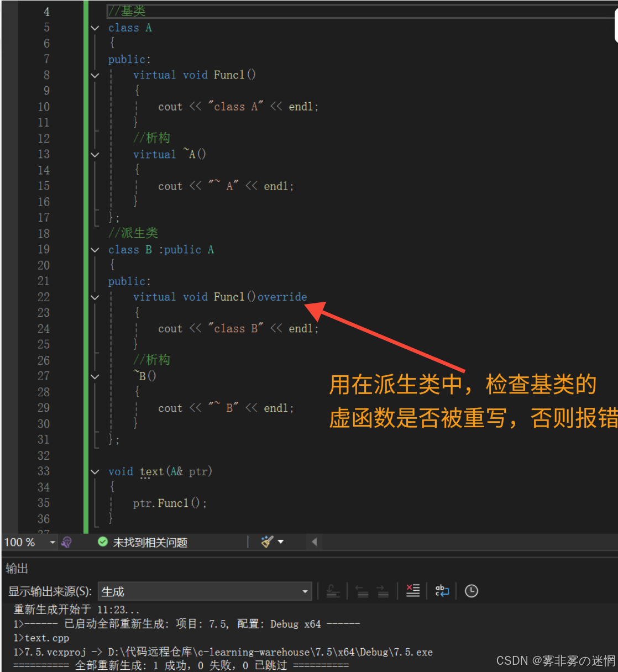Go to next message in output

click(x=383, y=591)
